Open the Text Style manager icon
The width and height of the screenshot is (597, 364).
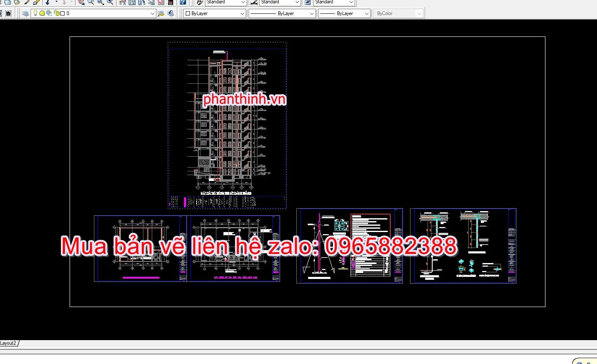tap(200, 2)
